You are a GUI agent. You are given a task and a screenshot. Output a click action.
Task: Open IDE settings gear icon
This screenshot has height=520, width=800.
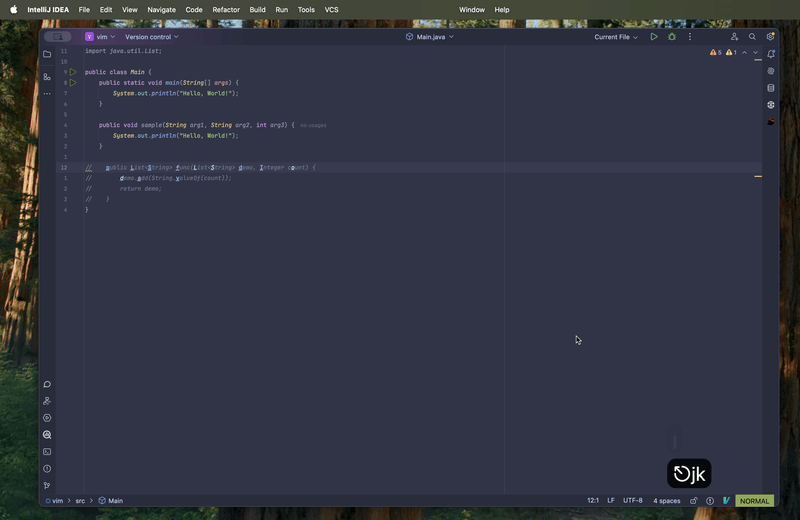(x=770, y=37)
